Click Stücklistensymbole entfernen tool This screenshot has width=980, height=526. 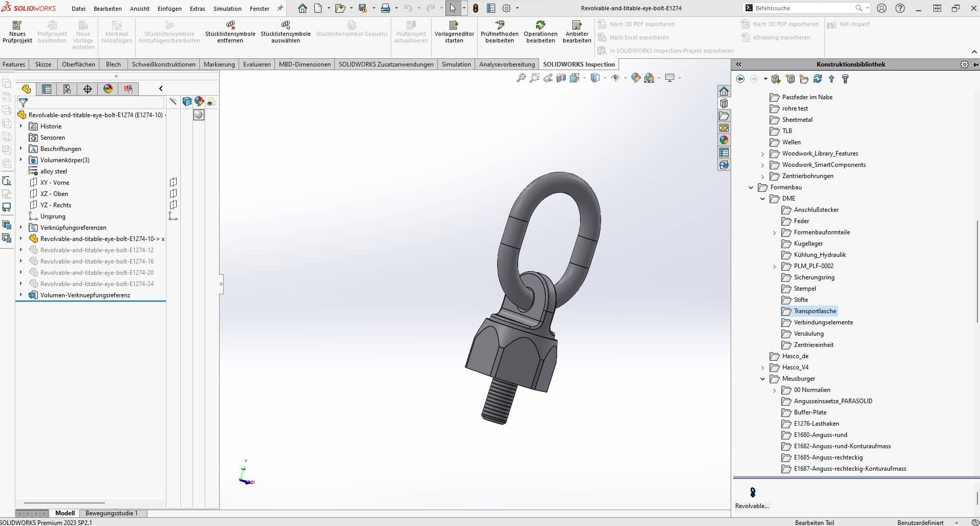230,32
